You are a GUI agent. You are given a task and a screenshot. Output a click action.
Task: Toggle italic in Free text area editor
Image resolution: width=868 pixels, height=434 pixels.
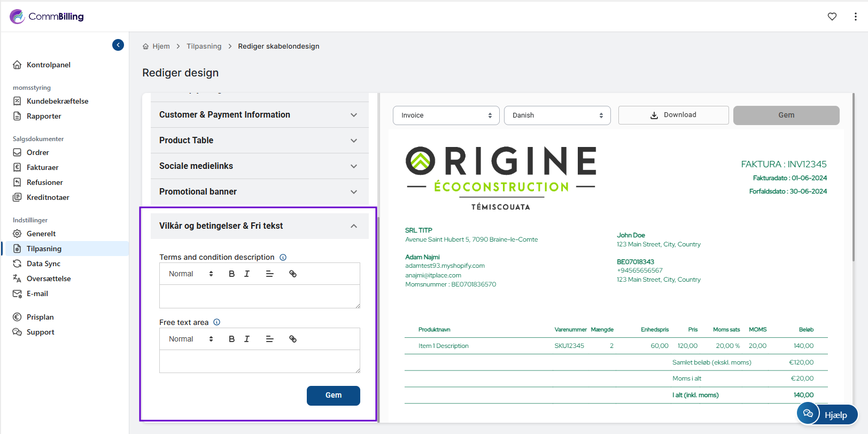click(x=247, y=339)
